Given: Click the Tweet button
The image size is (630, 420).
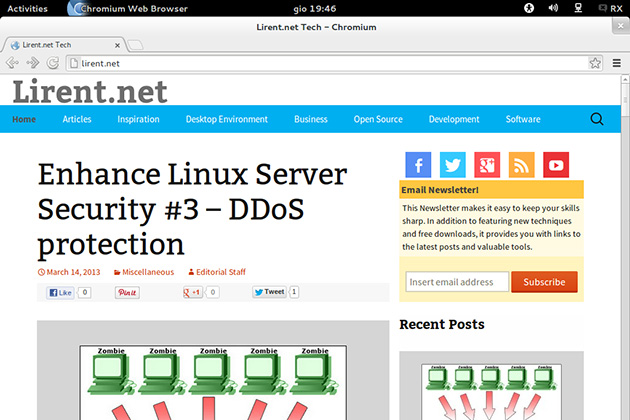Looking at the screenshot, I should [x=269, y=292].
